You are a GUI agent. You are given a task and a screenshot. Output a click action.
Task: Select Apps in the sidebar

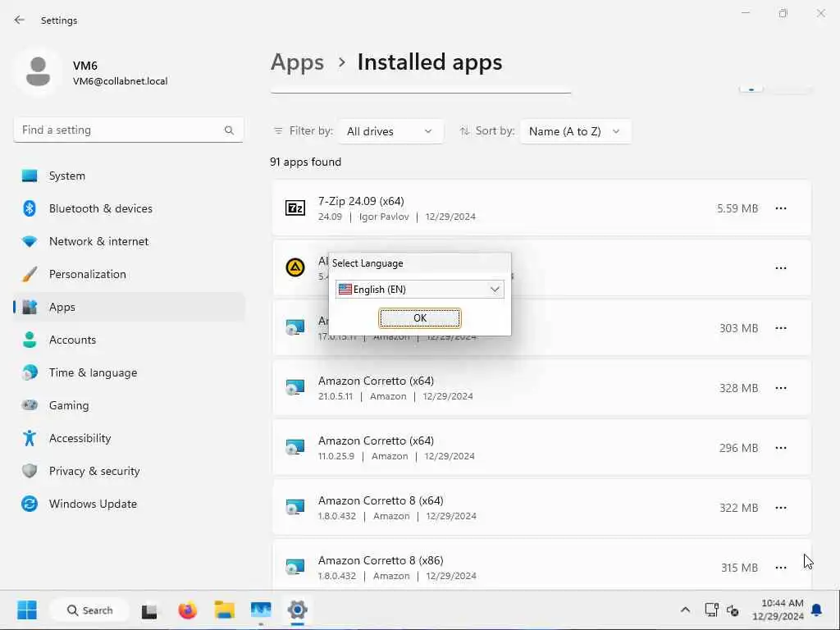pos(129,307)
